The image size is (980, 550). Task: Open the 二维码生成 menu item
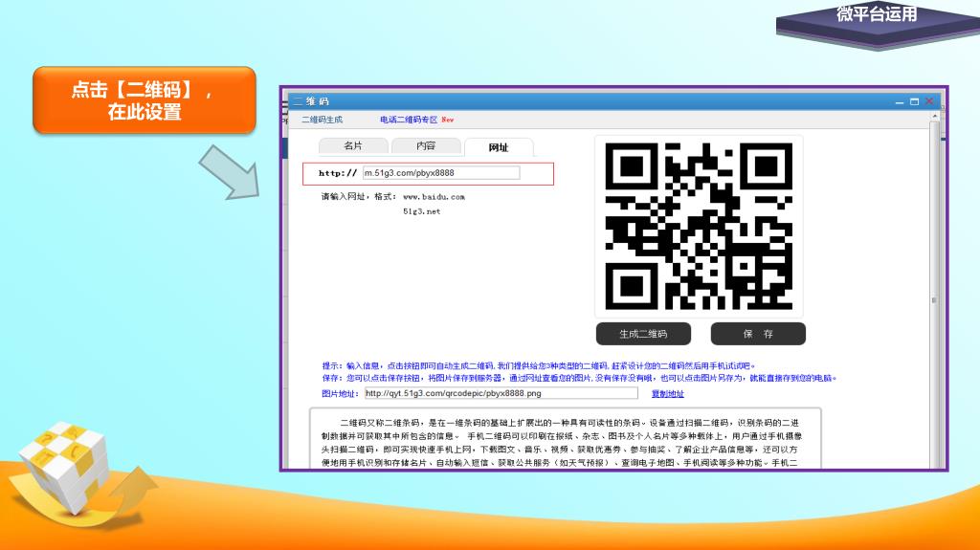click(x=322, y=120)
